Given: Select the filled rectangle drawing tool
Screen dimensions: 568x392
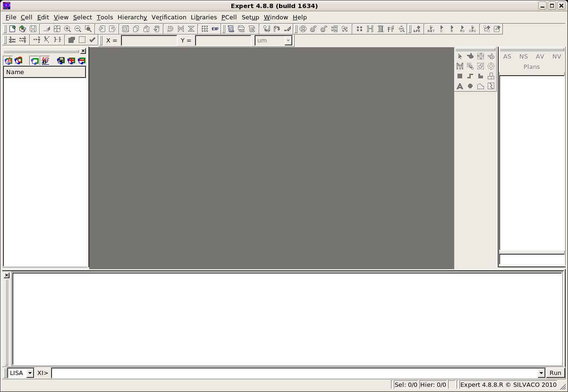Looking at the screenshot, I should tap(460, 76).
